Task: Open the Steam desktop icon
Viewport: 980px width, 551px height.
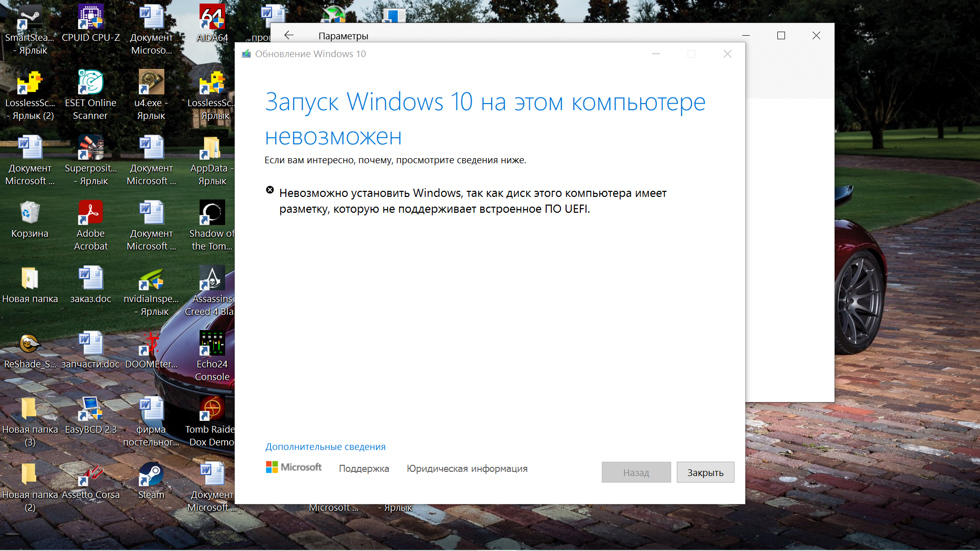Action: coord(151,475)
